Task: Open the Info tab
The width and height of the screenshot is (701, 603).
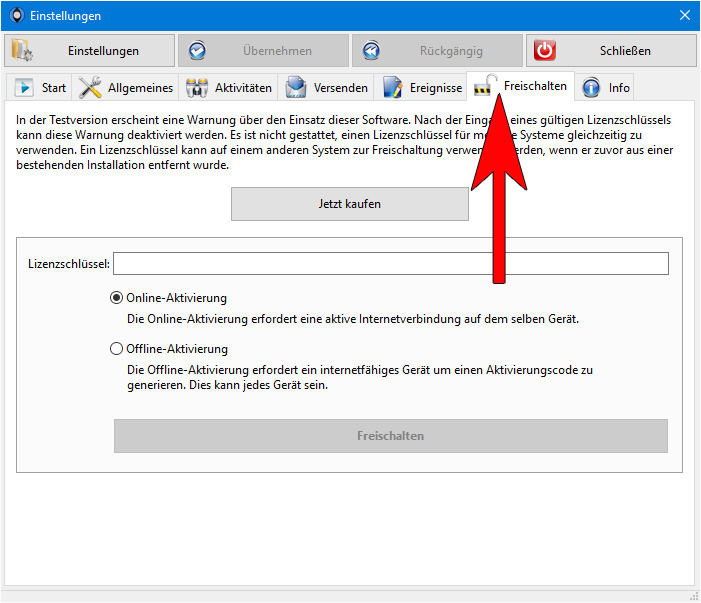Action: [605, 88]
